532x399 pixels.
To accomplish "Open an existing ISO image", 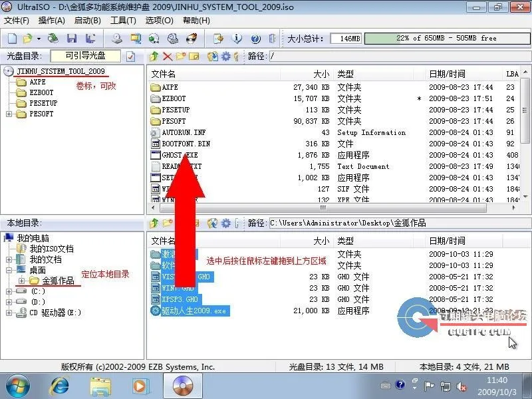I will click(27, 38).
